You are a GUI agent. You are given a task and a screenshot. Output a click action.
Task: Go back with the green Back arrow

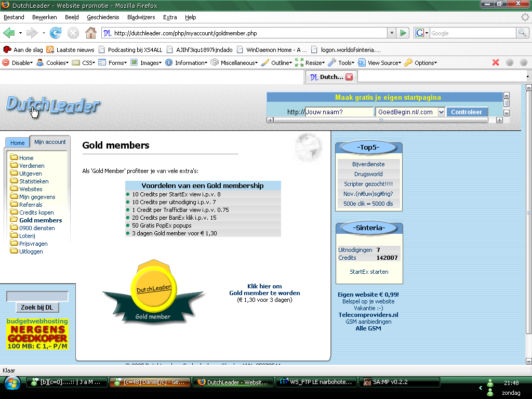[9, 33]
